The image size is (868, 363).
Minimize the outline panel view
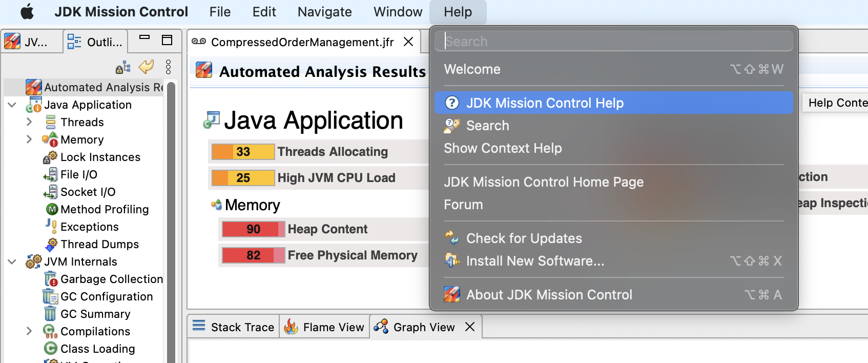click(144, 38)
